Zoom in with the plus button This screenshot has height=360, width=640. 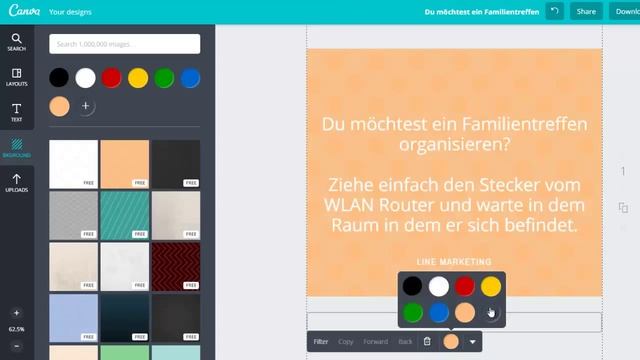point(16,313)
